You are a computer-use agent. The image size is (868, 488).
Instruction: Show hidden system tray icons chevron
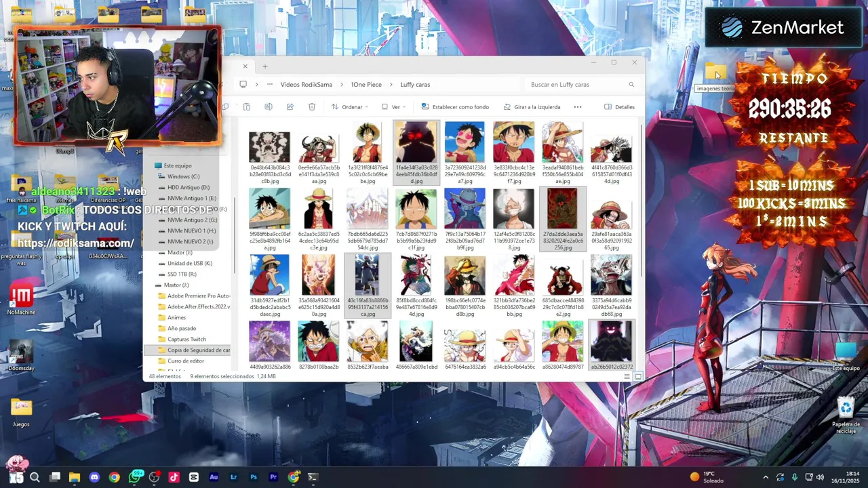pyautogui.click(x=766, y=477)
